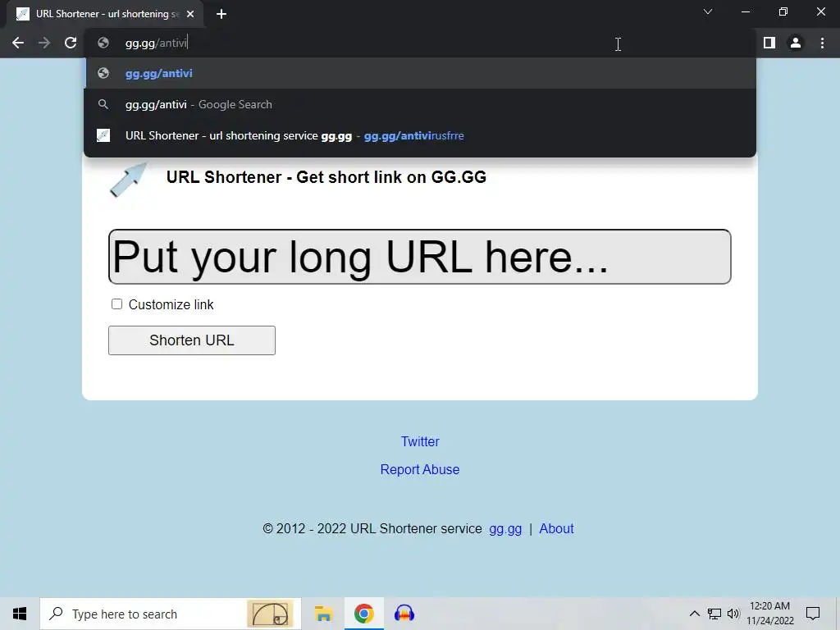Close the URL Shortener tab
The image size is (840, 630).
tap(190, 14)
